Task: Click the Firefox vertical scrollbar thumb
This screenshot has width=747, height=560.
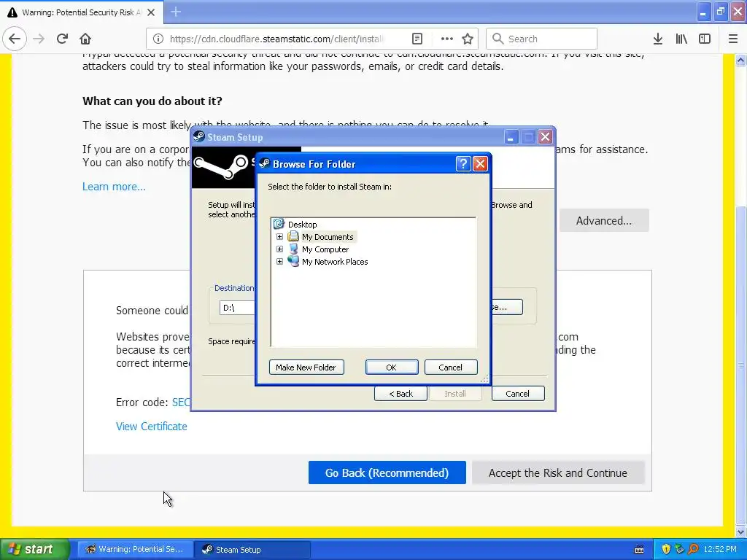Action: (x=741, y=365)
